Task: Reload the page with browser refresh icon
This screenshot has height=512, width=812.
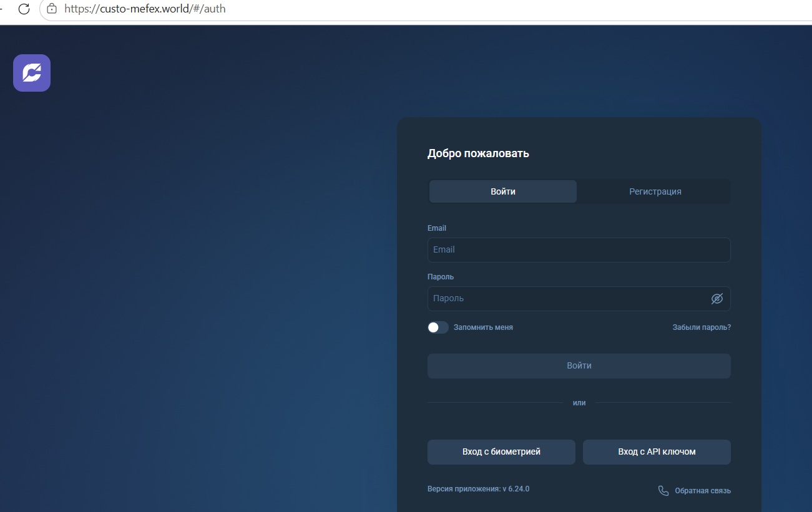Action: (24, 9)
